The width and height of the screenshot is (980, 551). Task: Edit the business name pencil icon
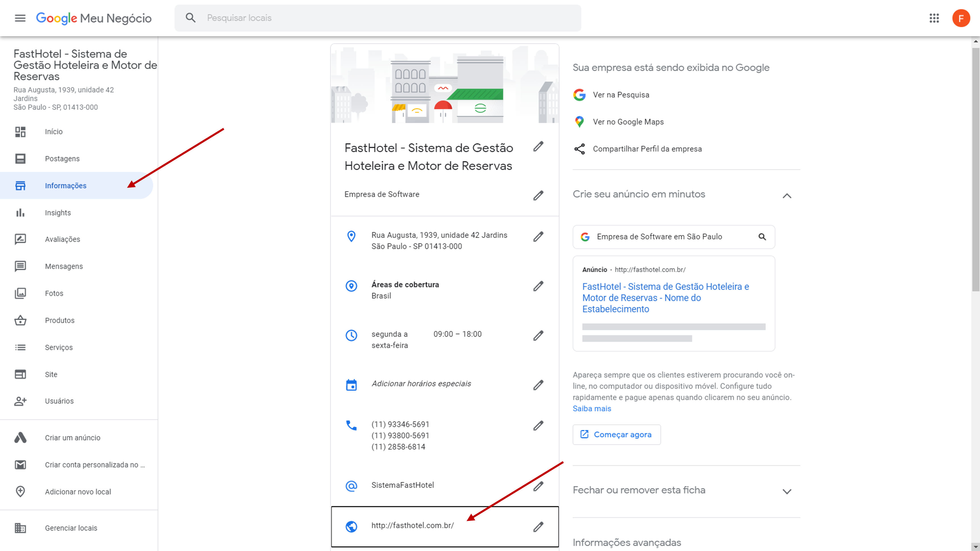click(x=538, y=146)
